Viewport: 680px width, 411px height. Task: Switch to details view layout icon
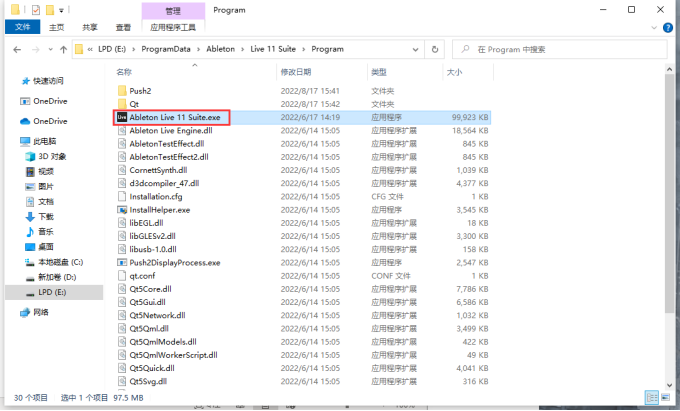651,397
